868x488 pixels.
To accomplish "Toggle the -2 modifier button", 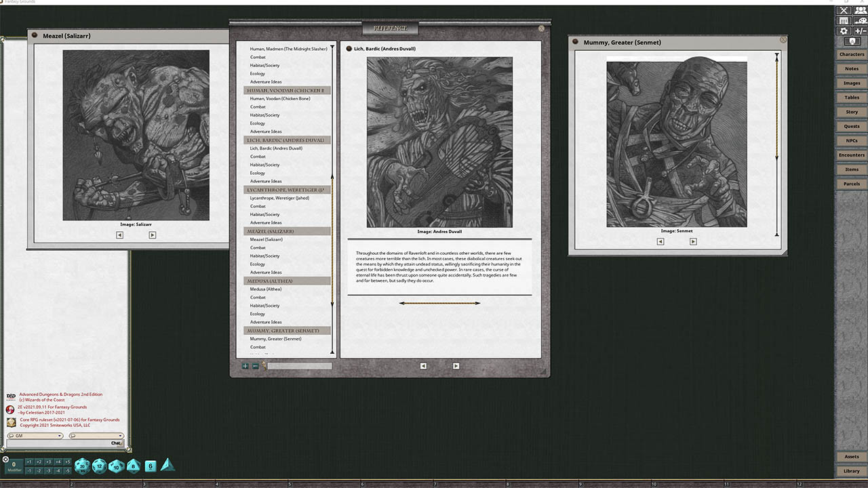I will (x=39, y=470).
